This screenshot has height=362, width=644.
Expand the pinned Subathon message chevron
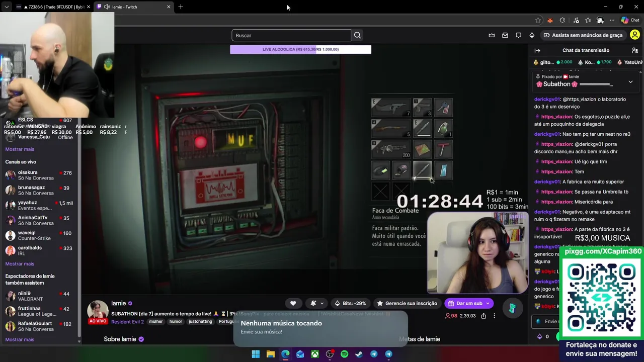pyautogui.click(x=630, y=82)
